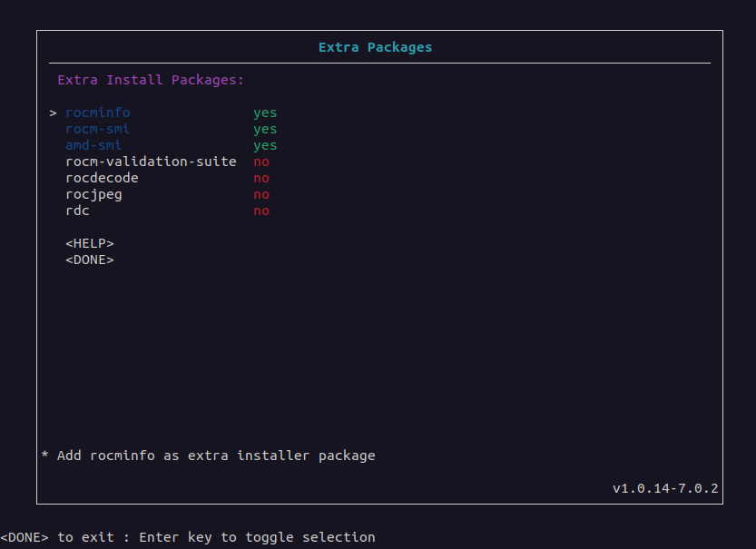Select the rocm-smi package entry
The width and height of the screenshot is (756, 549).
click(97, 130)
